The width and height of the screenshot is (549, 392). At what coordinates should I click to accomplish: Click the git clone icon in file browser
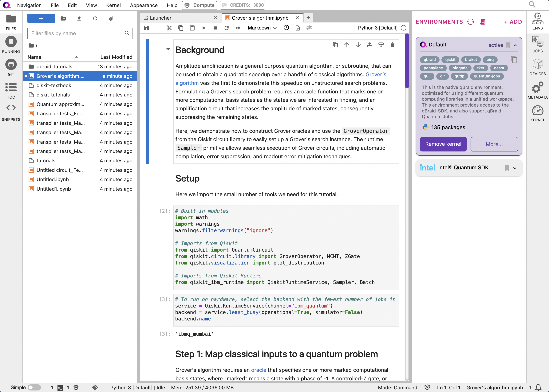point(111,18)
